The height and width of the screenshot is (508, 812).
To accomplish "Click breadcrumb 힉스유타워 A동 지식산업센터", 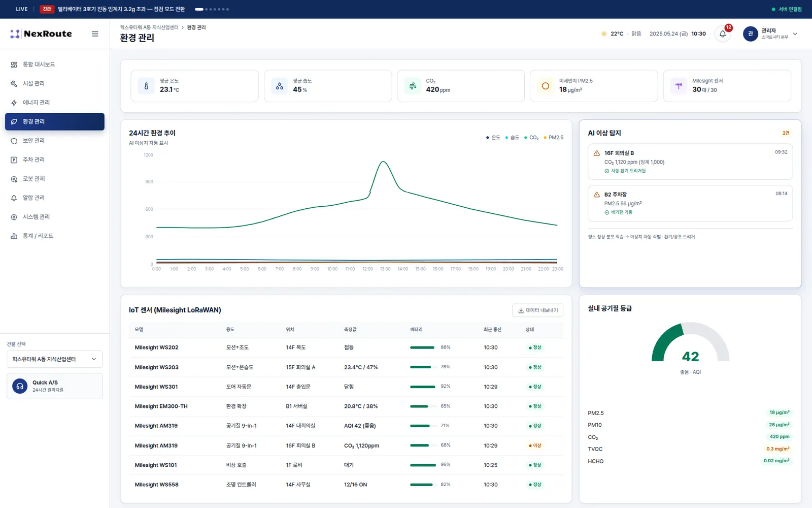I will point(149,27).
